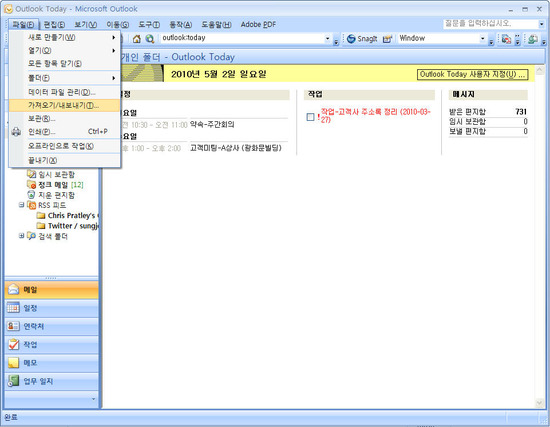Open the Mail pane icon
This screenshot has height=427, width=550.
coord(13,289)
